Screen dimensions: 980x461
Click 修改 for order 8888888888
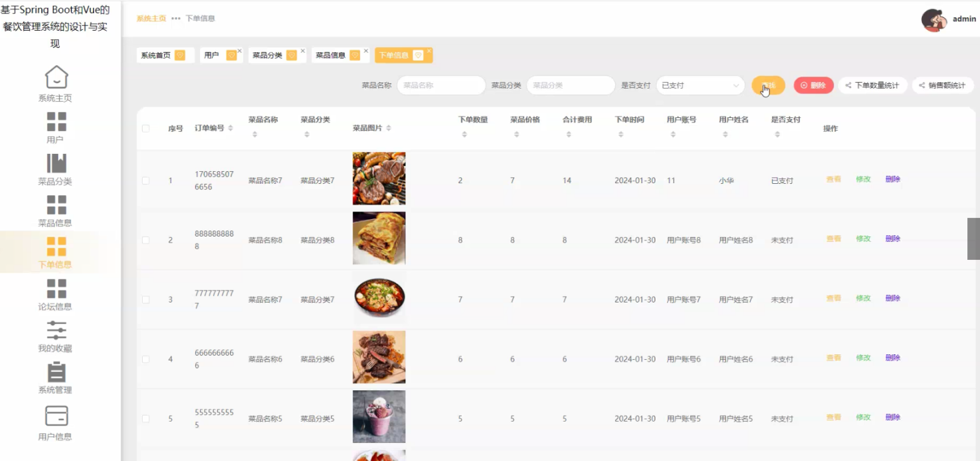point(863,238)
